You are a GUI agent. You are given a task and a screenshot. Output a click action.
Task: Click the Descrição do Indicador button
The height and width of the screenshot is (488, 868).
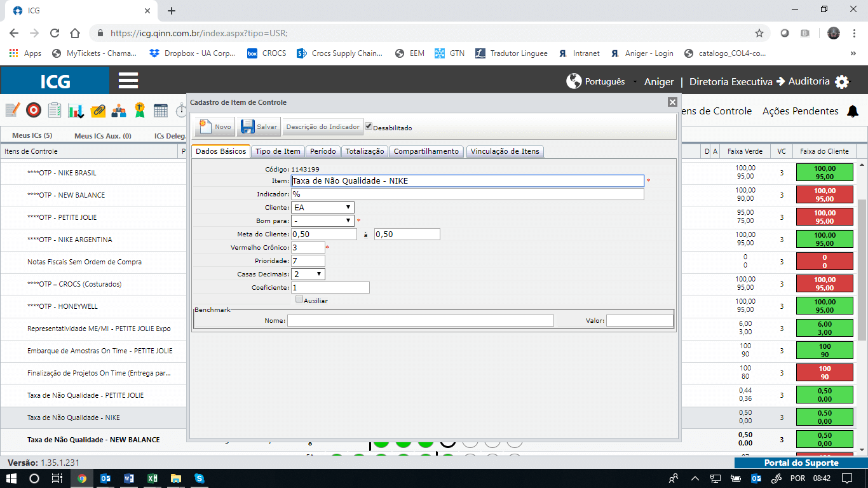pyautogui.click(x=323, y=126)
